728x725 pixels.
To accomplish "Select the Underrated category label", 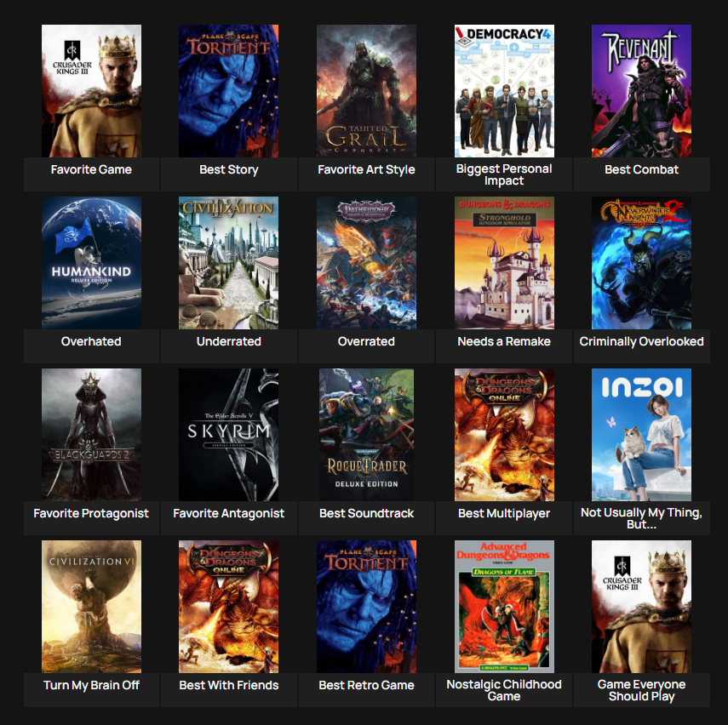I will click(x=228, y=341).
